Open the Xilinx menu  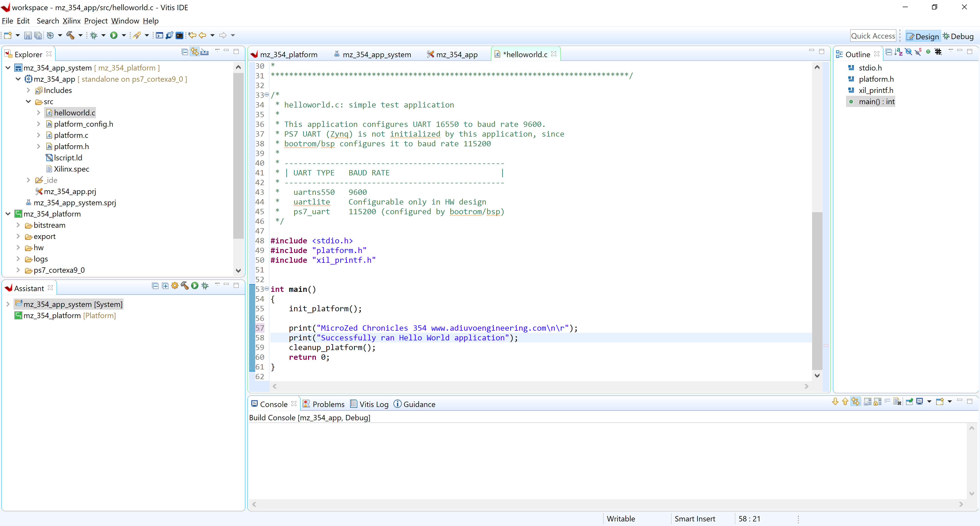(71, 21)
